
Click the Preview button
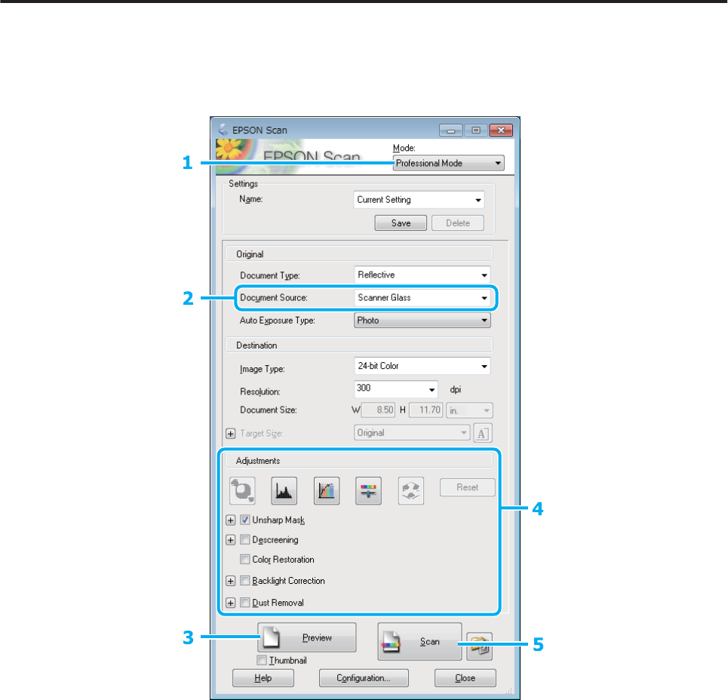[x=306, y=638]
